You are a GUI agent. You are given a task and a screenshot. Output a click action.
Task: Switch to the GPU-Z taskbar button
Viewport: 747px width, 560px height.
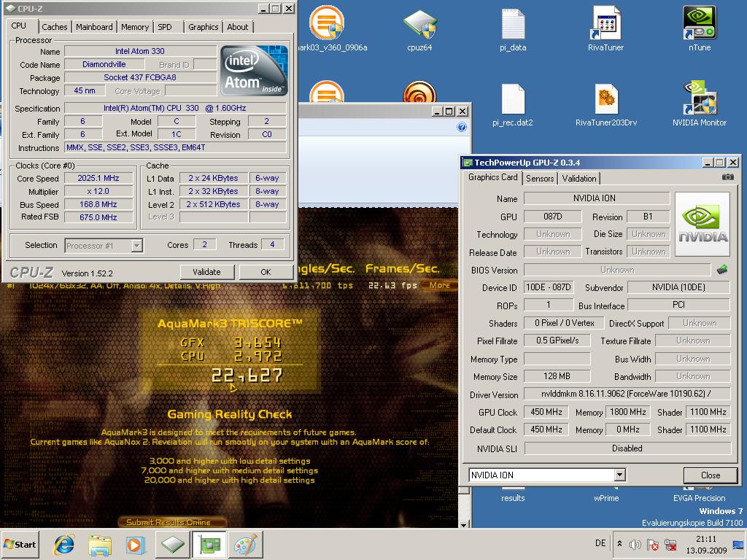tap(209, 545)
